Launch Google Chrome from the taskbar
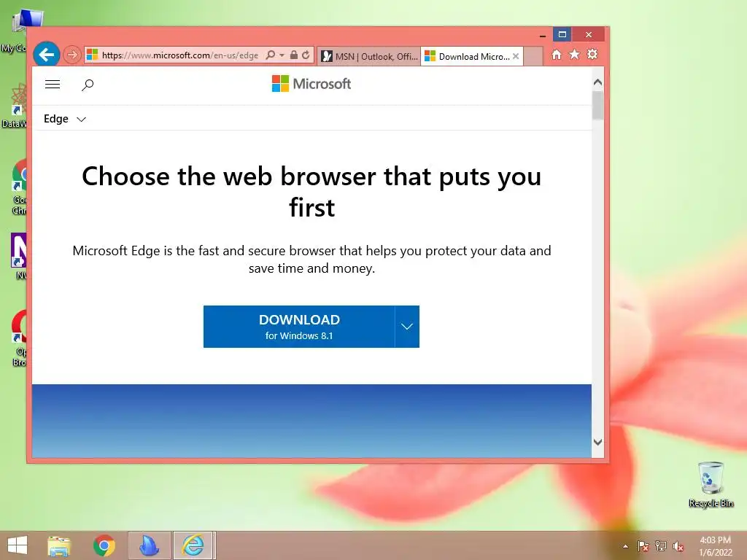 click(x=104, y=545)
